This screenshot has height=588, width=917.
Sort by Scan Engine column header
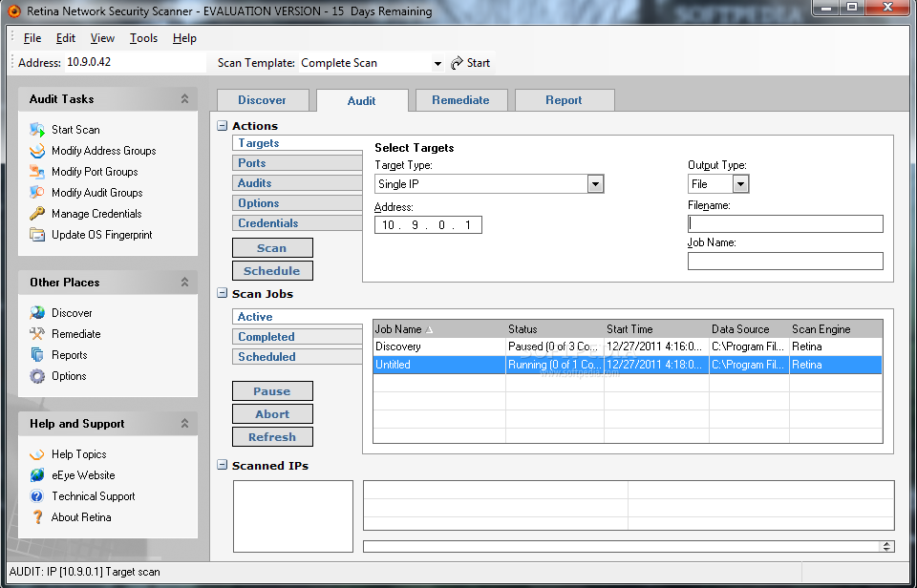click(836, 329)
